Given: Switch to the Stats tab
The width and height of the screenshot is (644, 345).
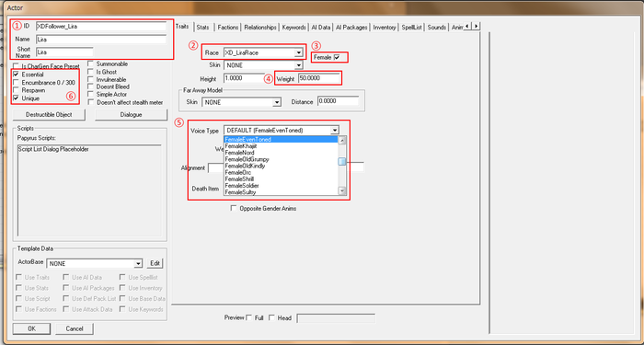Looking at the screenshot, I should (203, 27).
